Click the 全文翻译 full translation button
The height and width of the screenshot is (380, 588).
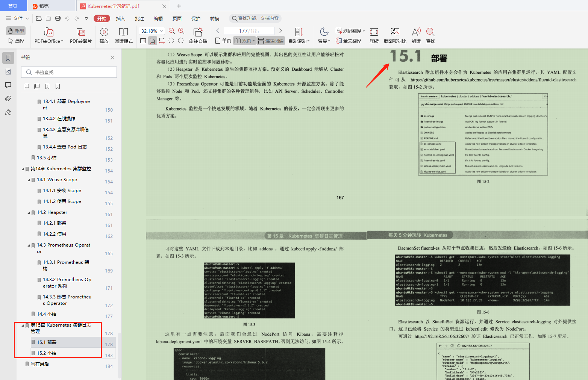point(349,41)
